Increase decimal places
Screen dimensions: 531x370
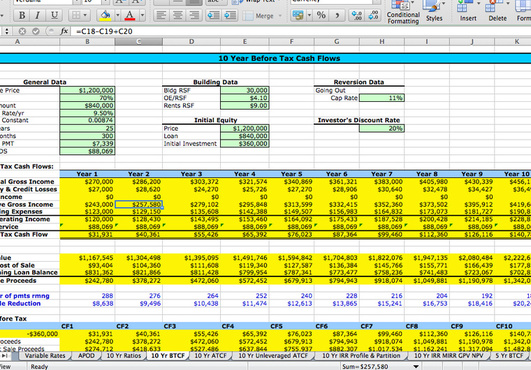(357, 15)
